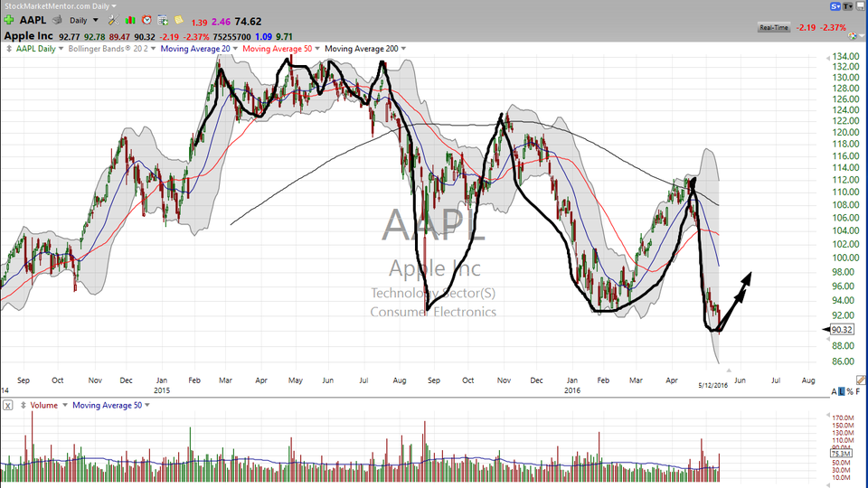Click the colorful pinwheel icon
The height and width of the screenshot is (488, 868).
(x=852, y=36)
